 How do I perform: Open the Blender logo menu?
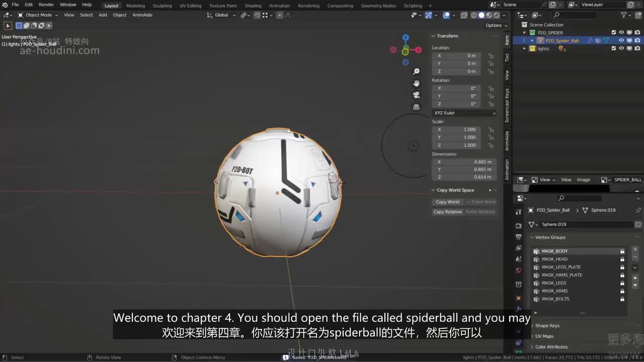pyautogui.click(x=5, y=5)
